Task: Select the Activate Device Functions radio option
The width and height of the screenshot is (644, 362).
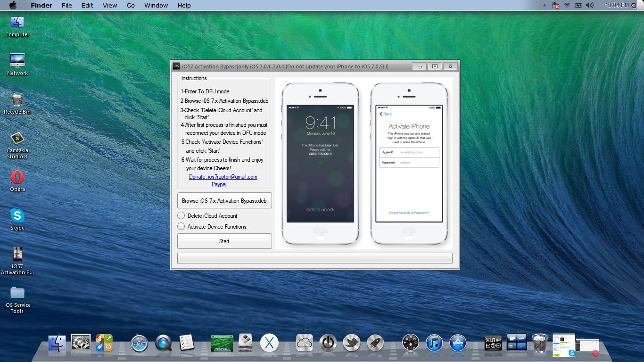Action: pos(181,226)
